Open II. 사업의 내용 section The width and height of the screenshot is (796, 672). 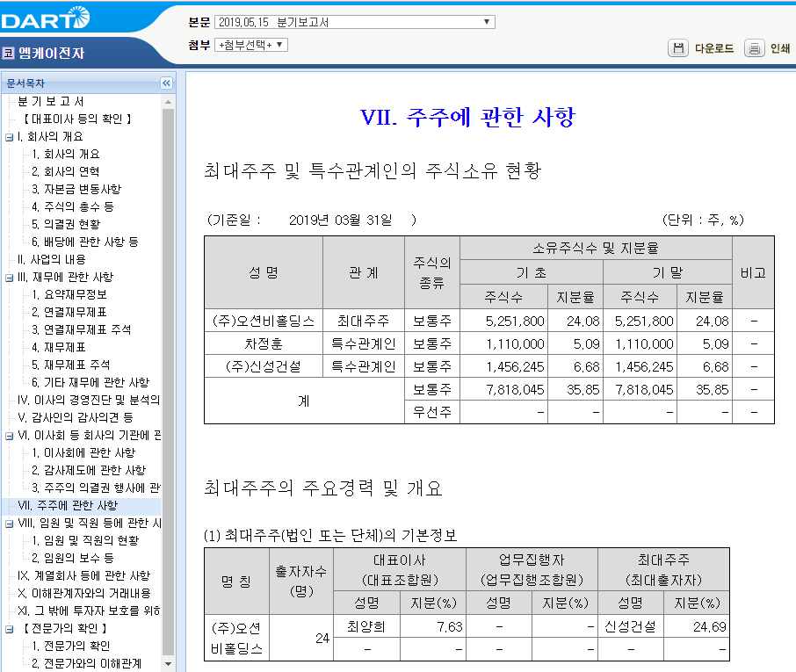(51, 259)
